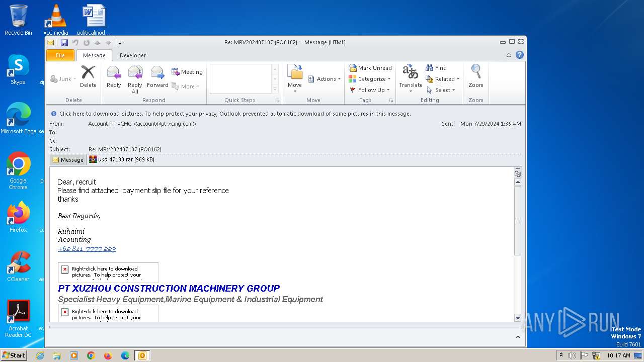
Task: Click the taskbar clock showing 10:17 AM
Action: click(618, 355)
